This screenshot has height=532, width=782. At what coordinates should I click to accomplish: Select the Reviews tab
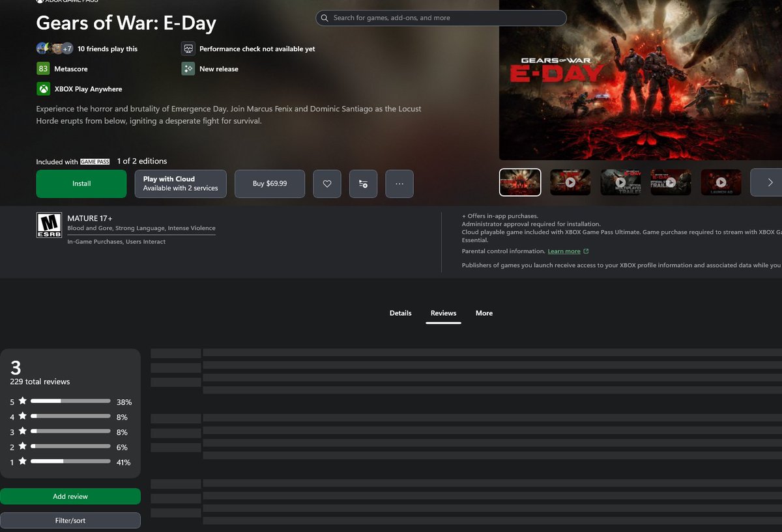(x=444, y=313)
